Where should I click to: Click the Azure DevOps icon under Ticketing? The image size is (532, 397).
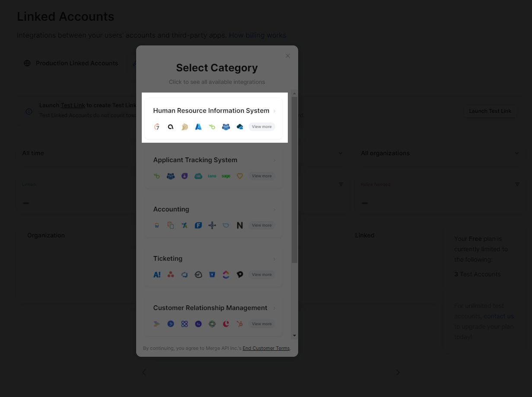coord(185,275)
